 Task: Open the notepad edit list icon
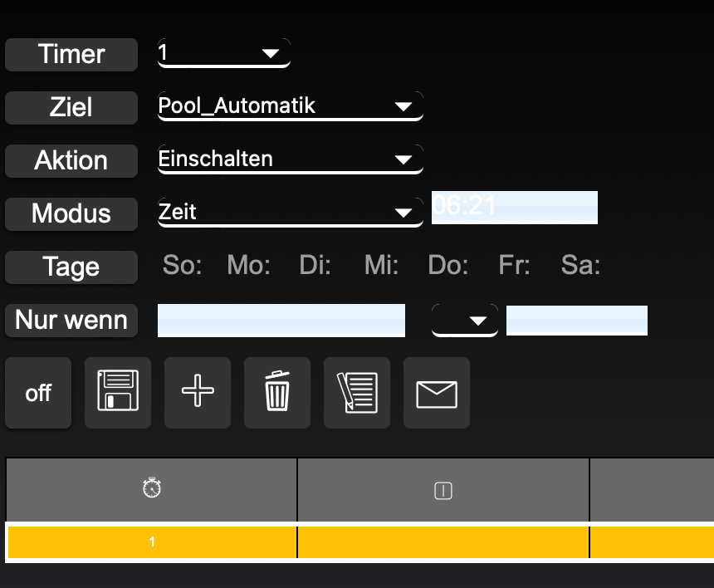pos(357,393)
